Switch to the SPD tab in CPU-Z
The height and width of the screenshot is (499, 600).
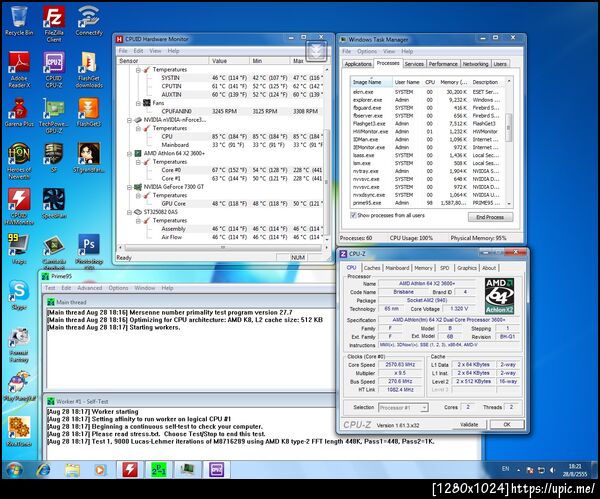(444, 268)
